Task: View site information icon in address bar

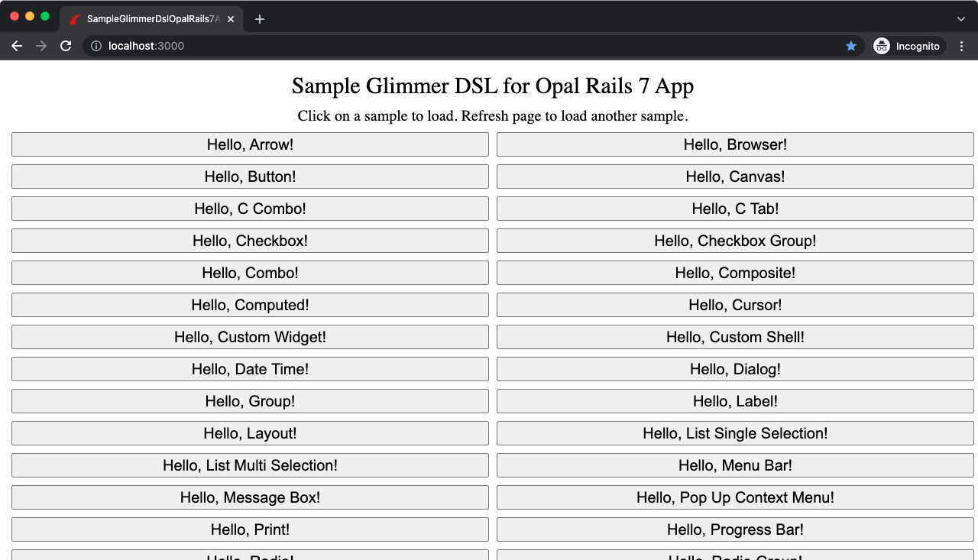Action: (x=96, y=46)
